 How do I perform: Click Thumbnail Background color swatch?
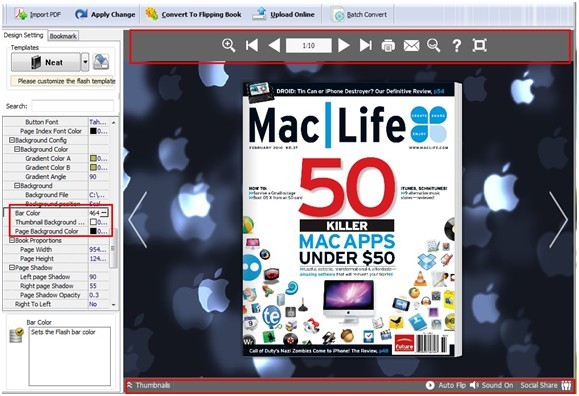point(93,222)
